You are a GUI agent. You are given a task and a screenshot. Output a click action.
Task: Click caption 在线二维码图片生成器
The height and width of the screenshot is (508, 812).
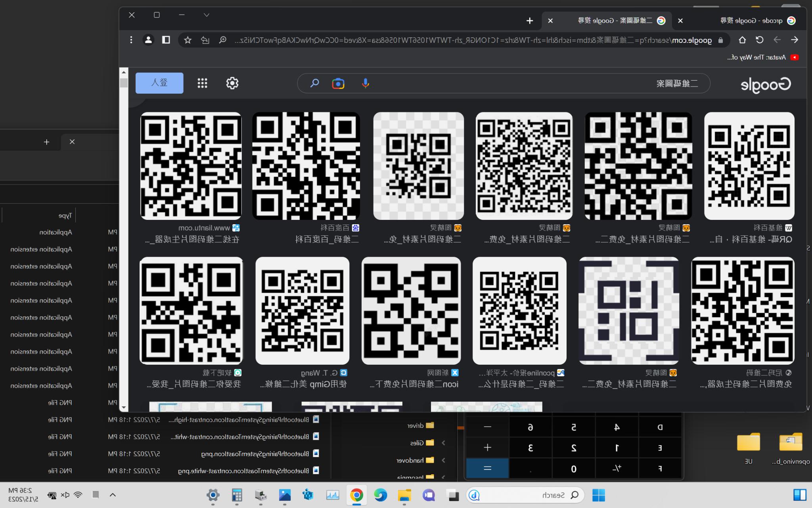coord(193,239)
